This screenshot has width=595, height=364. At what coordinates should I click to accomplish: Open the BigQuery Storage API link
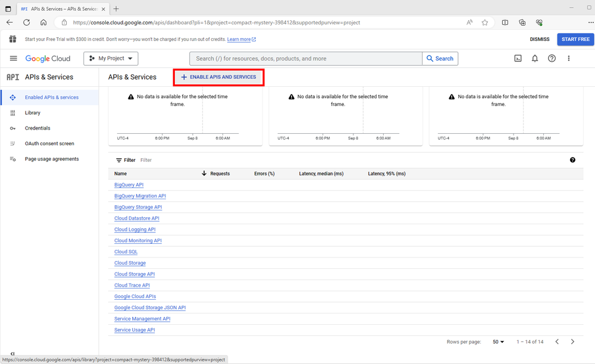point(138,207)
